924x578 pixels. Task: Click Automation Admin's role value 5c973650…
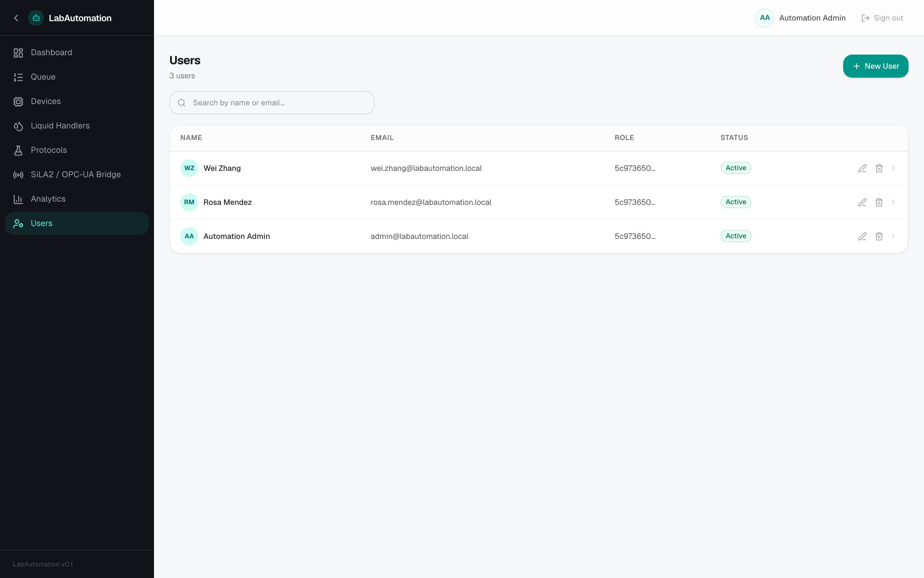tap(635, 236)
